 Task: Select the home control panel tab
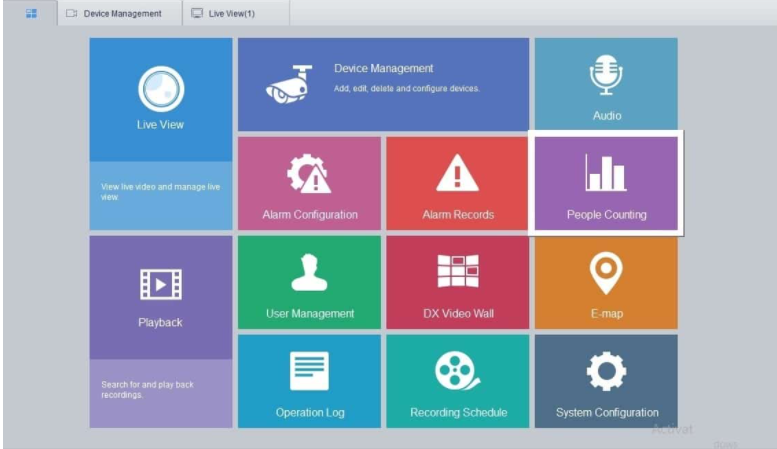click(31, 13)
